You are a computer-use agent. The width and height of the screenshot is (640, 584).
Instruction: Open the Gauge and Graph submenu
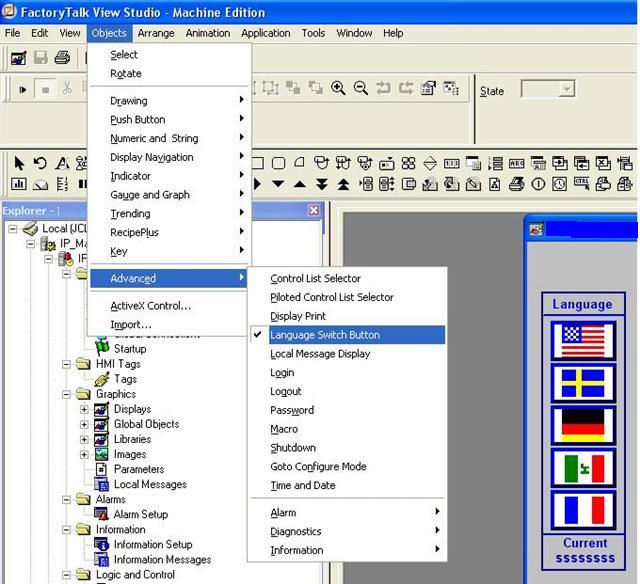(169, 195)
